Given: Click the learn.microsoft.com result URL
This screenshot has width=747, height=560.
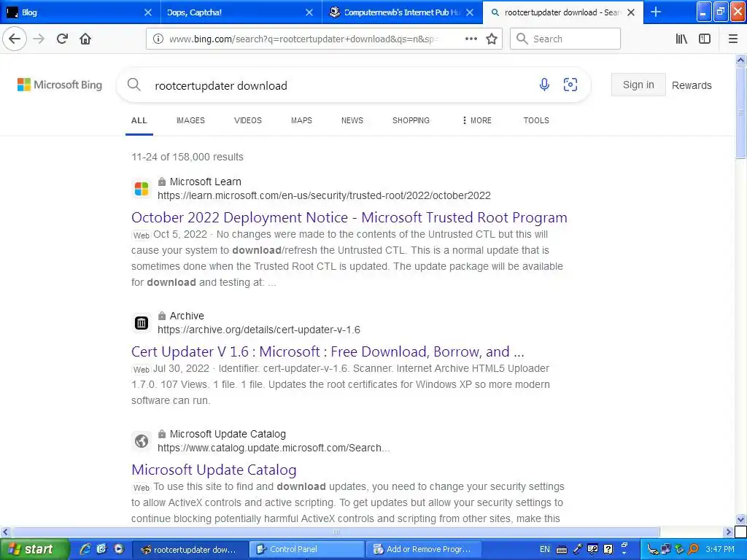Looking at the screenshot, I should 324,195.
